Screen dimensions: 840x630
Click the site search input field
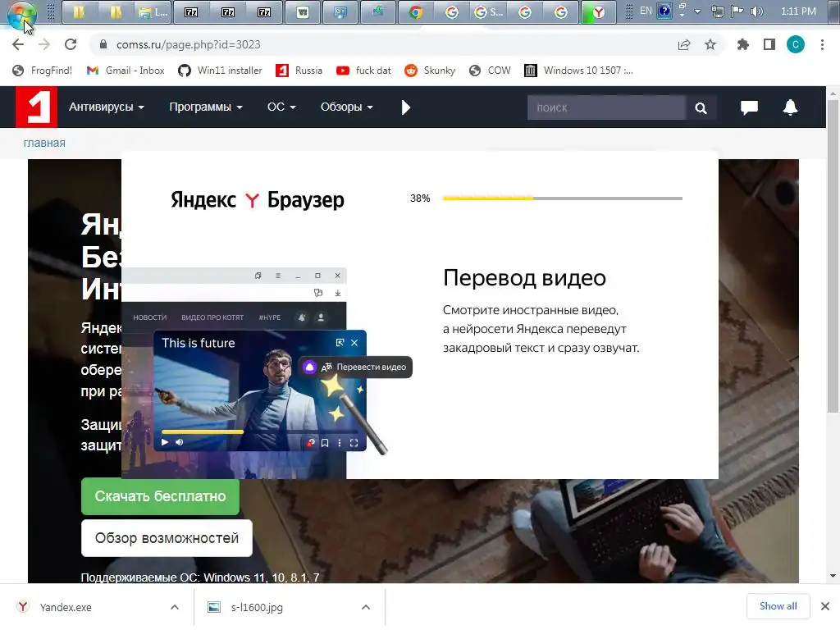click(606, 107)
